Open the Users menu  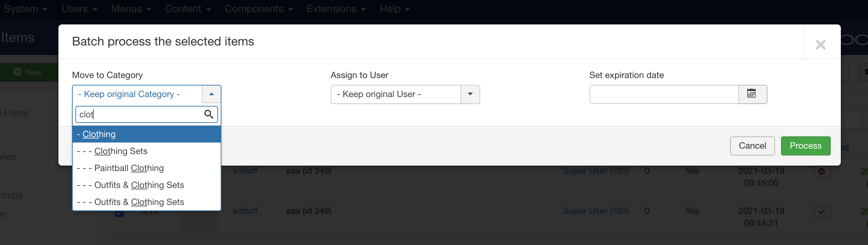79,9
